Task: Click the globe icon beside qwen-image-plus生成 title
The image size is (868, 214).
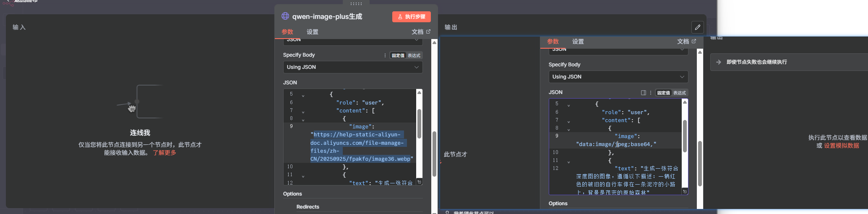Action: click(x=285, y=16)
